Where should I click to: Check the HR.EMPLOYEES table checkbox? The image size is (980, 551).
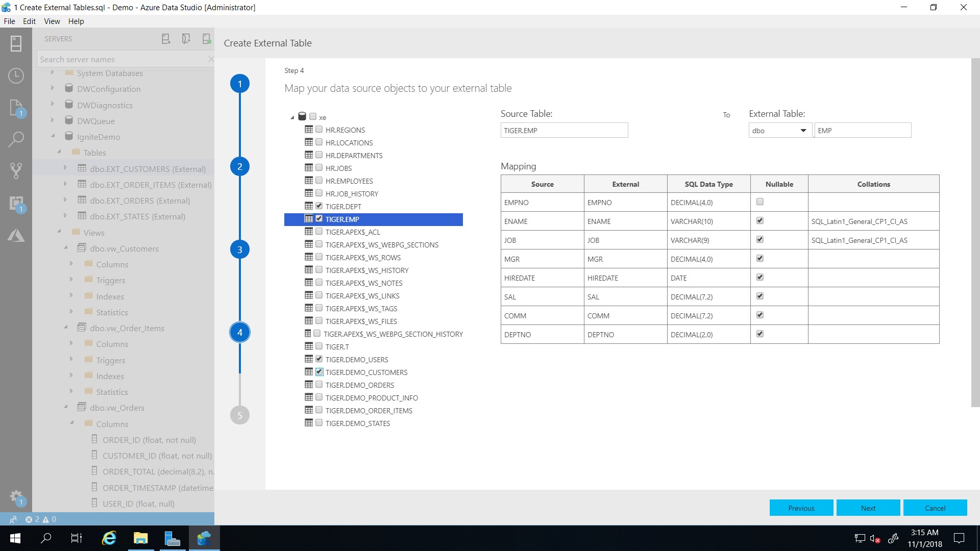[319, 180]
